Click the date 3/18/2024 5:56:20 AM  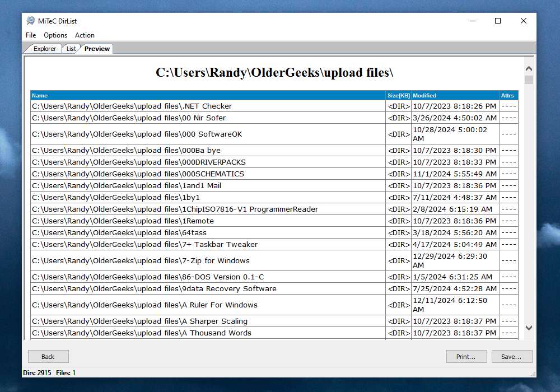[x=455, y=233]
